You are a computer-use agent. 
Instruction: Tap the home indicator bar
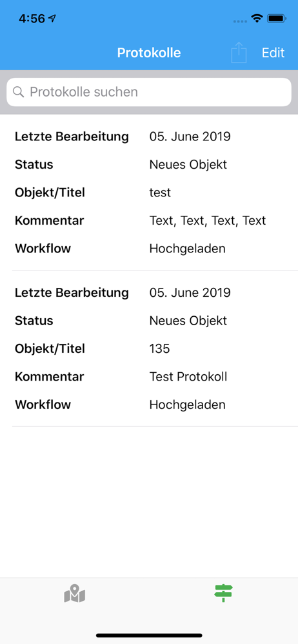click(149, 636)
